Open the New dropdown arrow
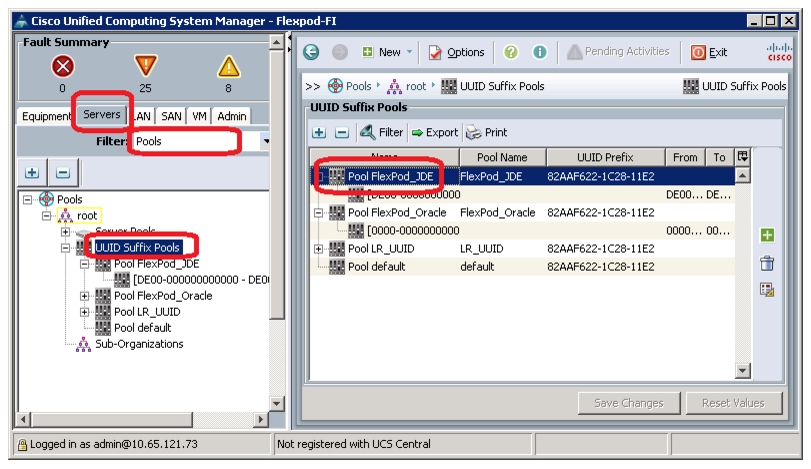811x469 pixels. [x=409, y=52]
